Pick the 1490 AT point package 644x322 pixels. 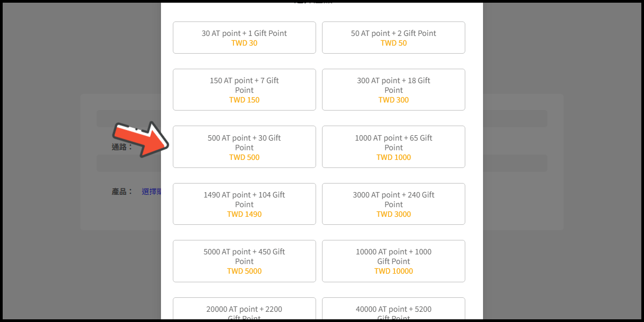tap(244, 204)
